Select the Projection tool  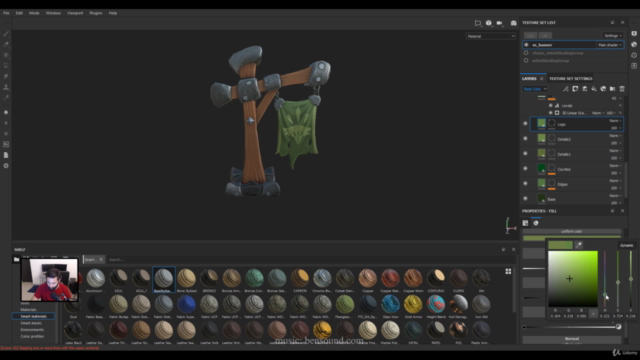[6, 55]
